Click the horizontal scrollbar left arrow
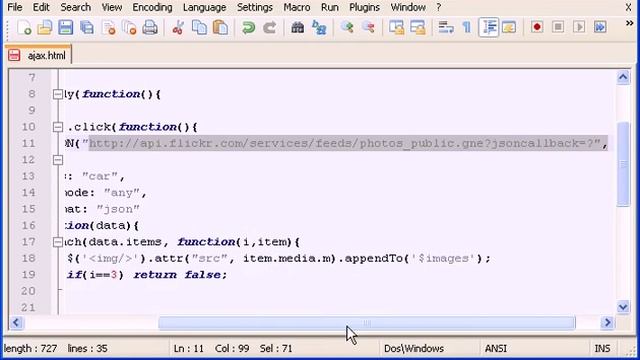Viewport: 640px width, 360px height. coord(16,322)
